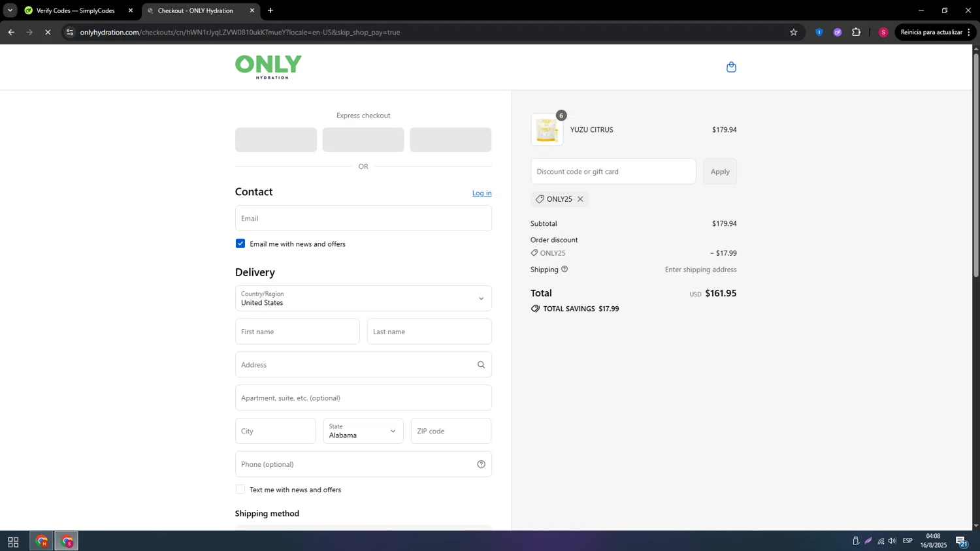980x551 pixels.
Task: Open the Chrome three-dot menu
Action: [969, 32]
